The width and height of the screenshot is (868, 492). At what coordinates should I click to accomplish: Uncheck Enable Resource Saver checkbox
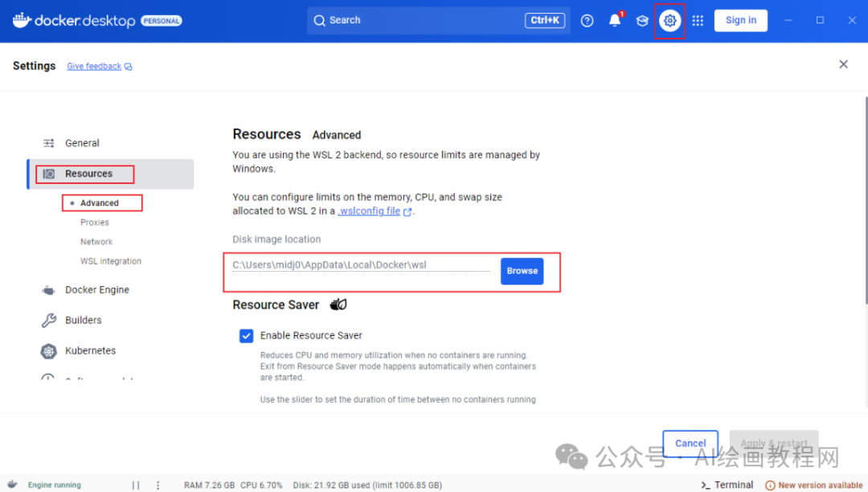tap(247, 336)
